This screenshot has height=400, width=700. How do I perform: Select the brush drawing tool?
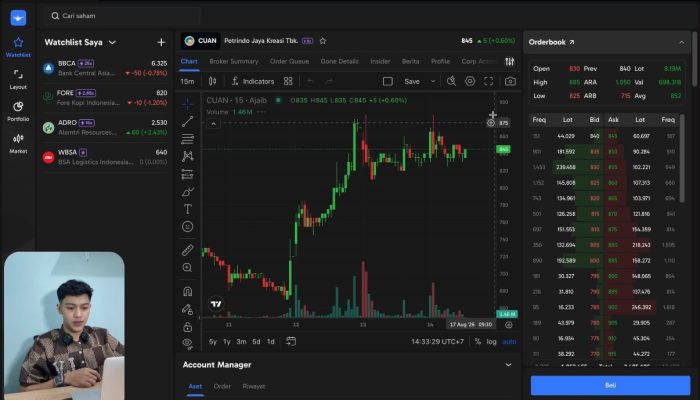188,192
